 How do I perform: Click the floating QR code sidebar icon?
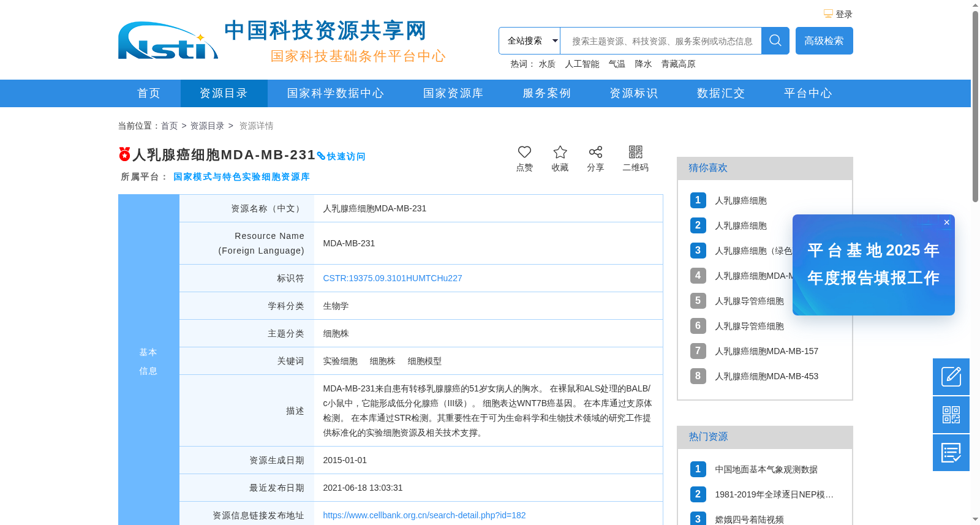point(951,415)
